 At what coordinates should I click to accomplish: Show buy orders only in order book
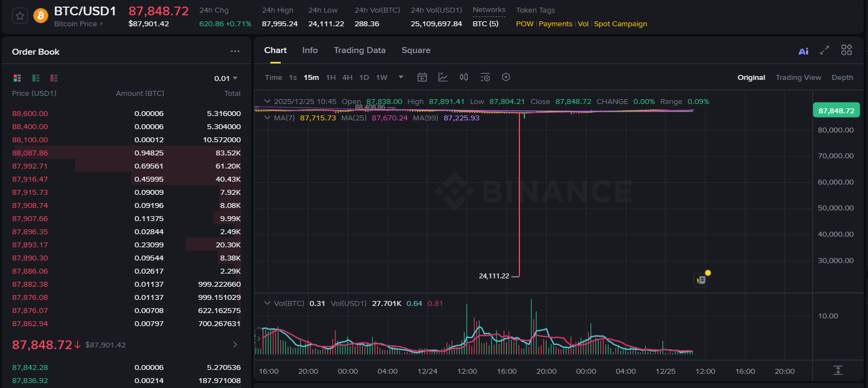click(36, 78)
